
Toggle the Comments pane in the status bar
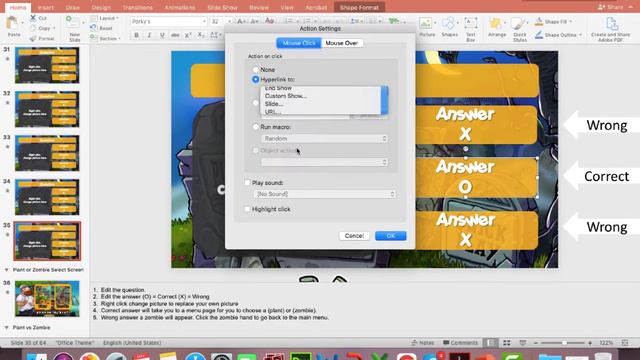click(460, 343)
